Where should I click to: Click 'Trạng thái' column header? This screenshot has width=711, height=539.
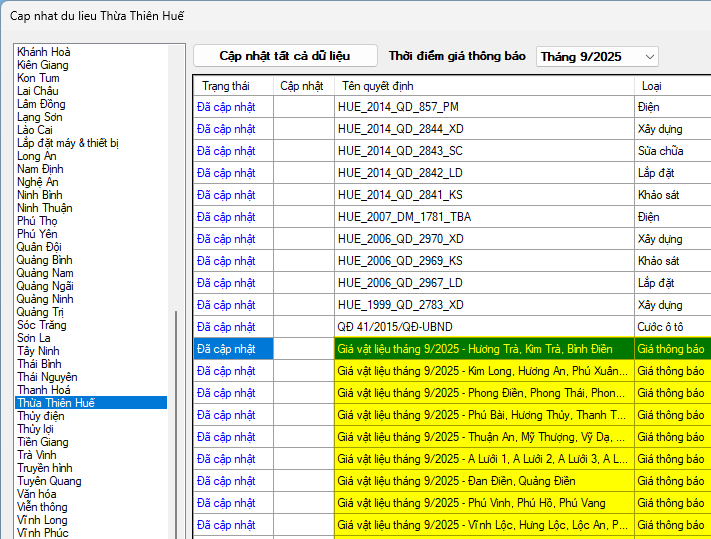tap(226, 86)
